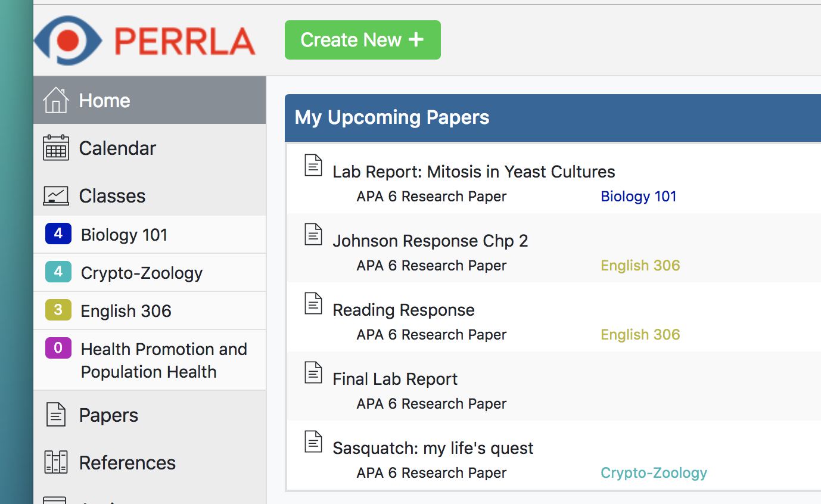Follow the English 306 link beside Johnson Response
The width and height of the screenshot is (821, 504).
(640, 265)
